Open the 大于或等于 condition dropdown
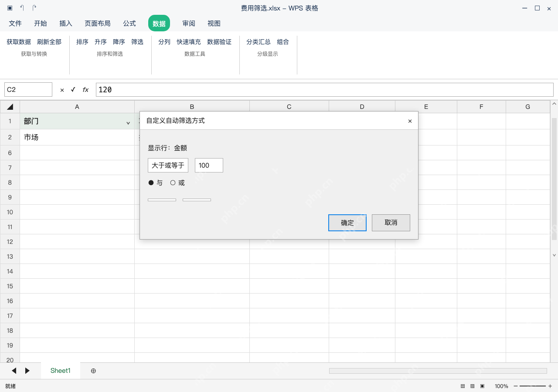 [168, 166]
